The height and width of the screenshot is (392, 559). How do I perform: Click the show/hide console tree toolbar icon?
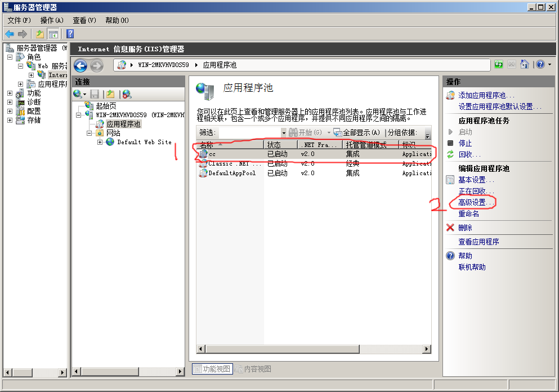coord(53,34)
